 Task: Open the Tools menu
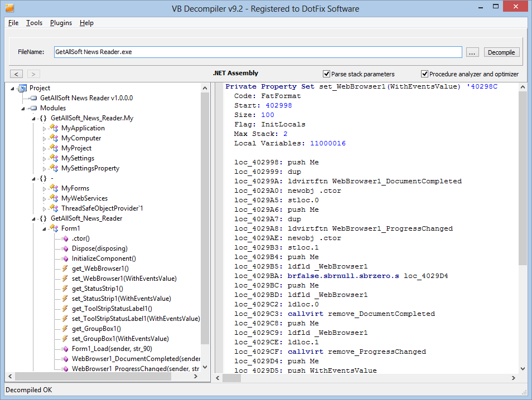pos(34,23)
